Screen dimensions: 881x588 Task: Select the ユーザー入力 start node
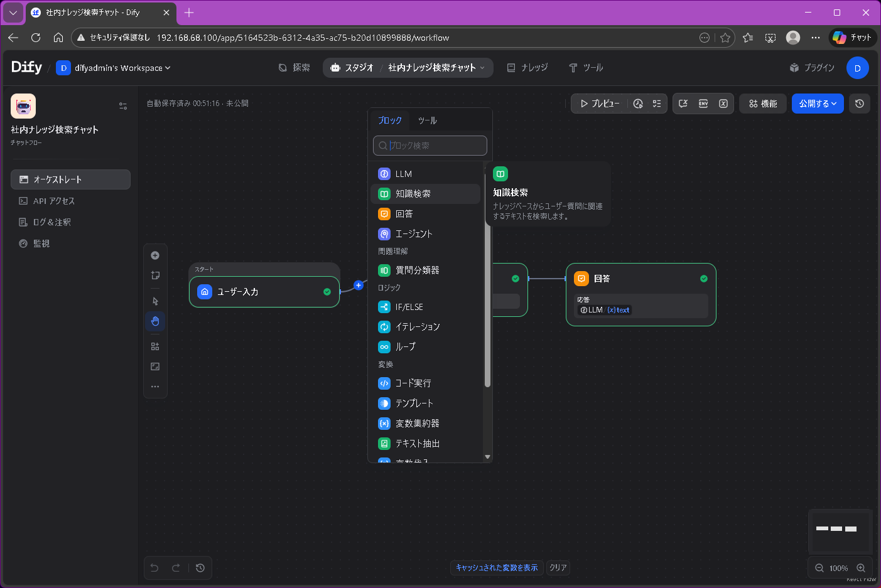pyautogui.click(x=264, y=292)
